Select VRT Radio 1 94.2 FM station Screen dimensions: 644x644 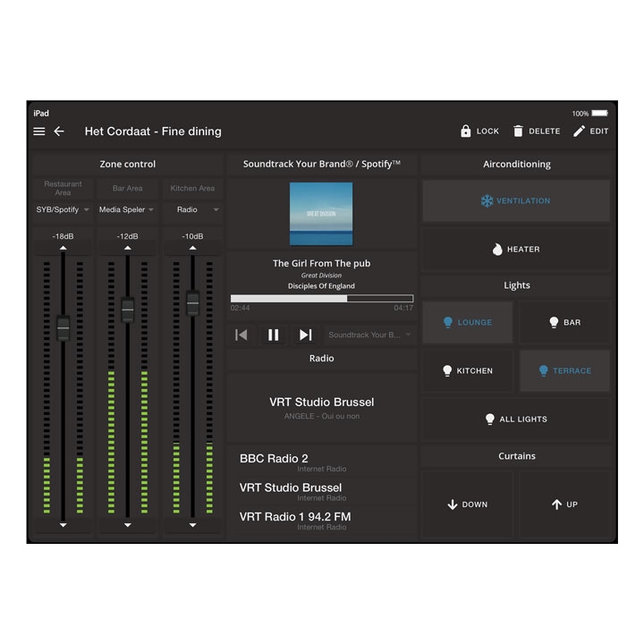coord(322,520)
